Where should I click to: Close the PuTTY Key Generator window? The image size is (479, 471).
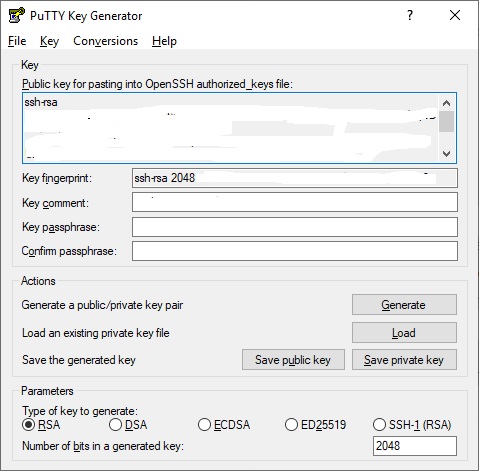tap(455, 15)
